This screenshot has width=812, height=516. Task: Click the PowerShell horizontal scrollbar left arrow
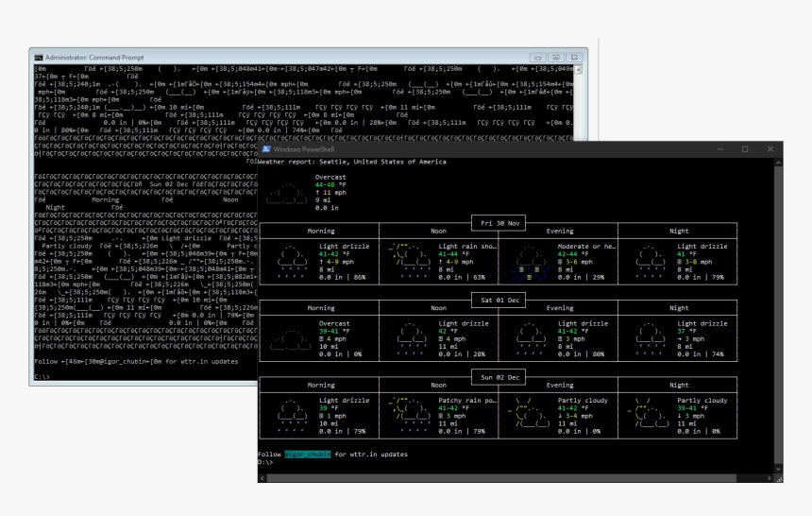[262, 478]
